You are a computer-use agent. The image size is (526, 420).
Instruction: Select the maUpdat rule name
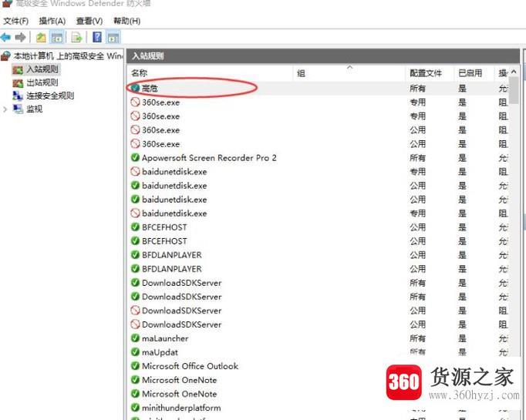[x=160, y=352]
